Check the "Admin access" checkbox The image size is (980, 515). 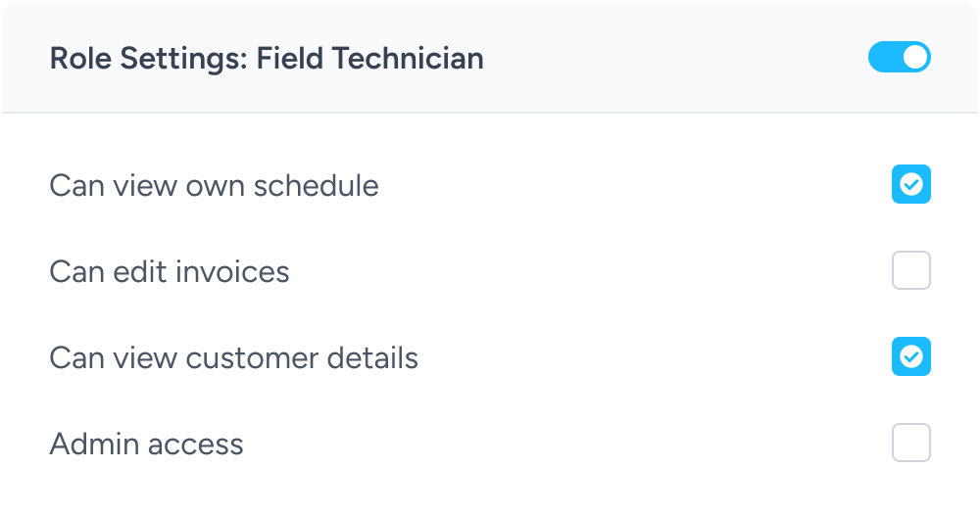[910, 443]
